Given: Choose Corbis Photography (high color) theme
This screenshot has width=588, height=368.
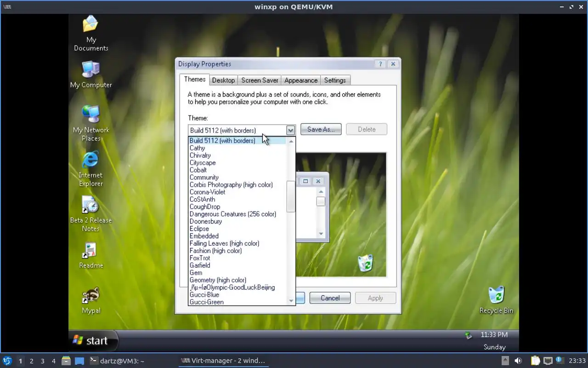Looking at the screenshot, I should click(x=237, y=185).
